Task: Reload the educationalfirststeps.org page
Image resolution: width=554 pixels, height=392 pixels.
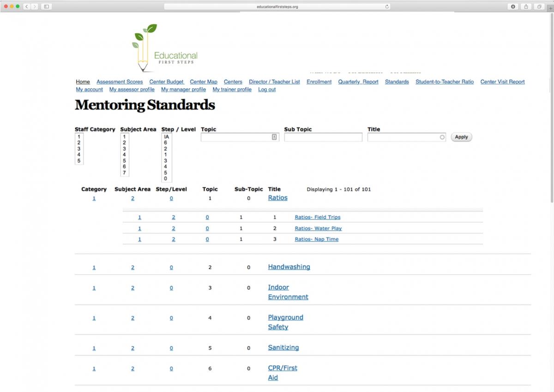Action: (x=387, y=7)
